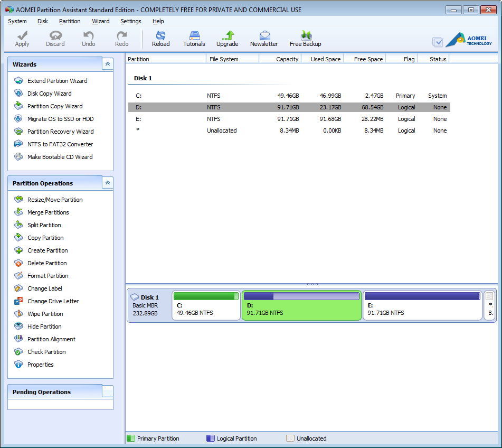Sort by the Partition column header
This screenshot has height=448, width=502.
tap(166, 59)
